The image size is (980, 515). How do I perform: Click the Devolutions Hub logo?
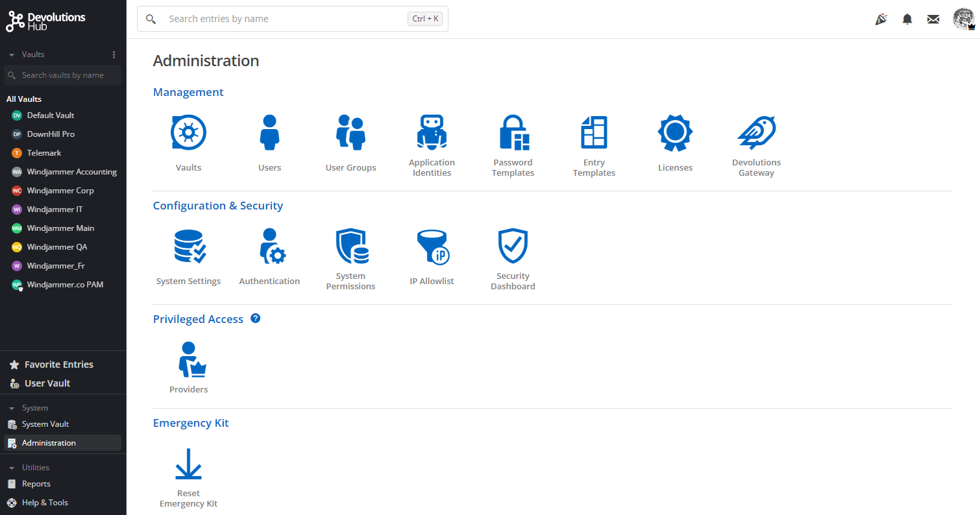(46, 21)
